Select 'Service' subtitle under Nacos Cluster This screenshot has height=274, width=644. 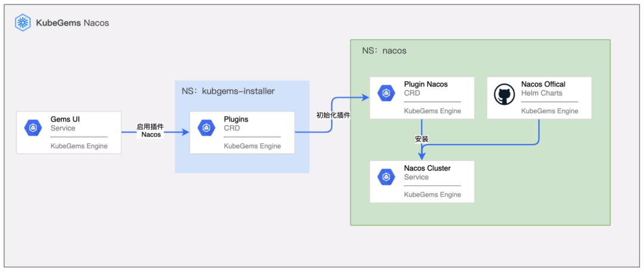[x=416, y=177]
